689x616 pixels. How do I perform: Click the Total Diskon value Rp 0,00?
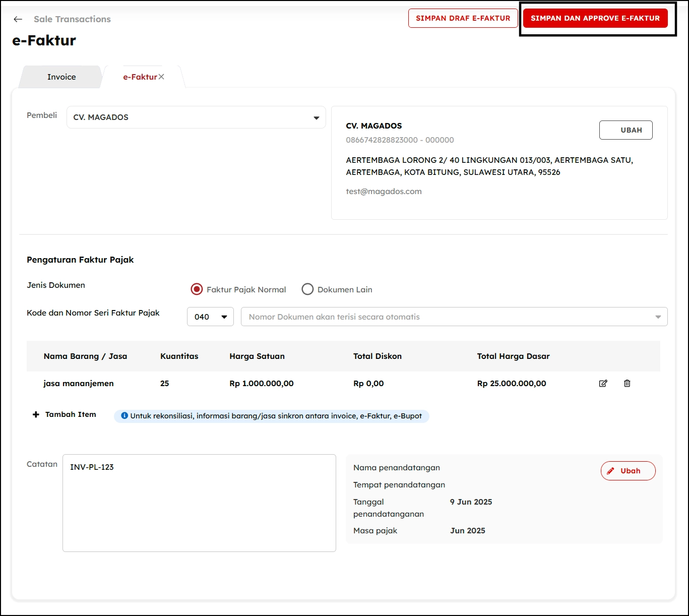point(368,383)
